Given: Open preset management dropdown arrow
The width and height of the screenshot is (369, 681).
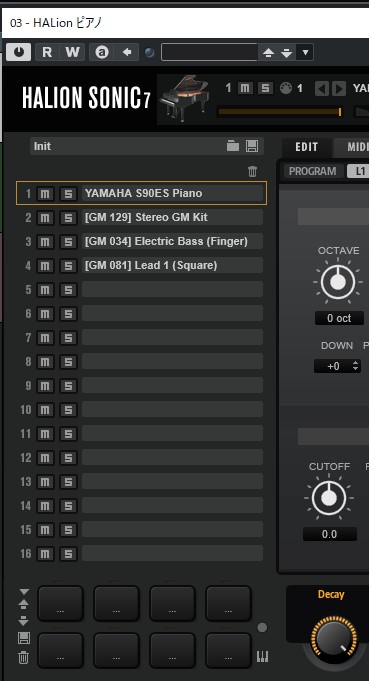Looking at the screenshot, I should pos(305,53).
